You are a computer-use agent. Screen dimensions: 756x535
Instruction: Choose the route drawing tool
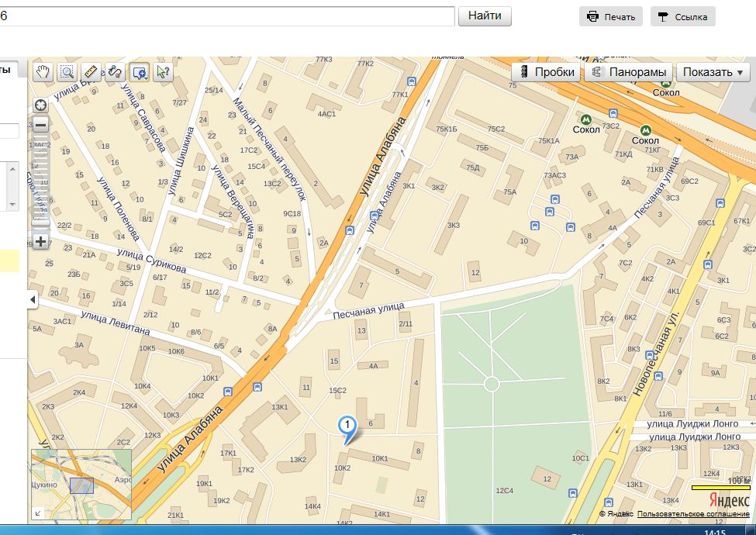click(116, 72)
